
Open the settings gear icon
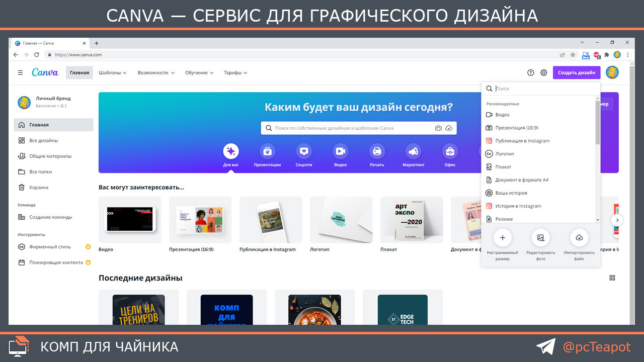pyautogui.click(x=543, y=72)
